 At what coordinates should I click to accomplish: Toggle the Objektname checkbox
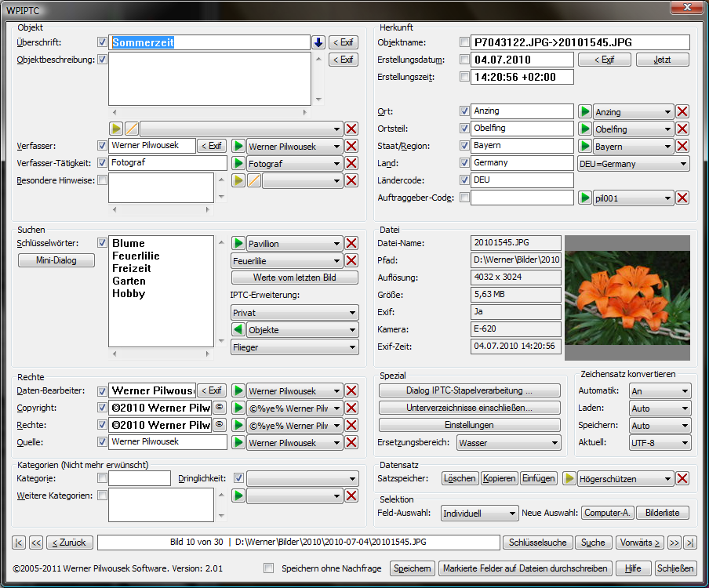pos(465,42)
